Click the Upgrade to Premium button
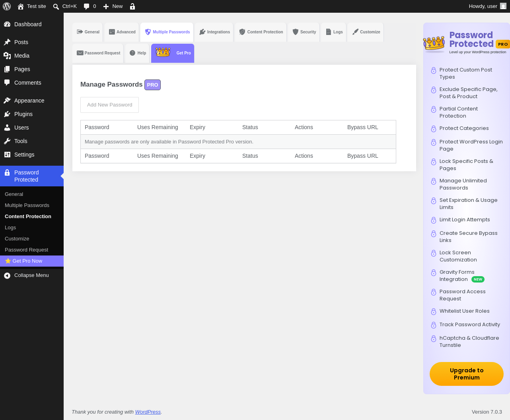This screenshot has width=510, height=420. point(467,374)
